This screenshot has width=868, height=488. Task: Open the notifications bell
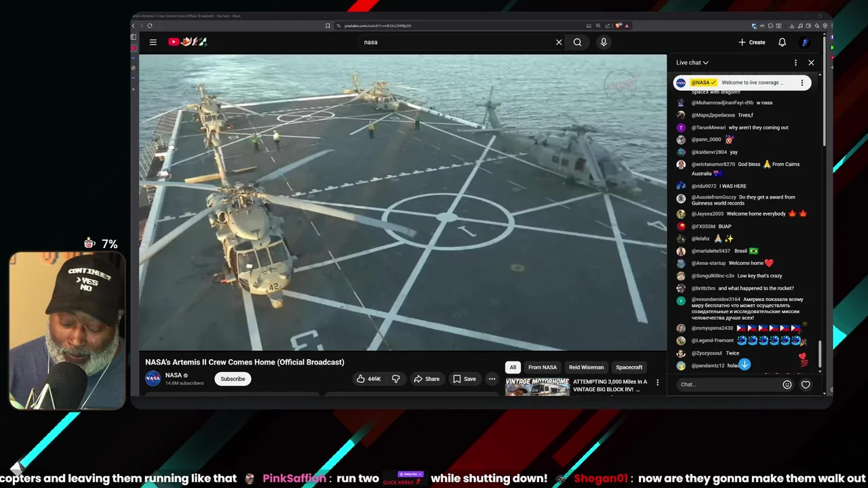click(x=782, y=42)
